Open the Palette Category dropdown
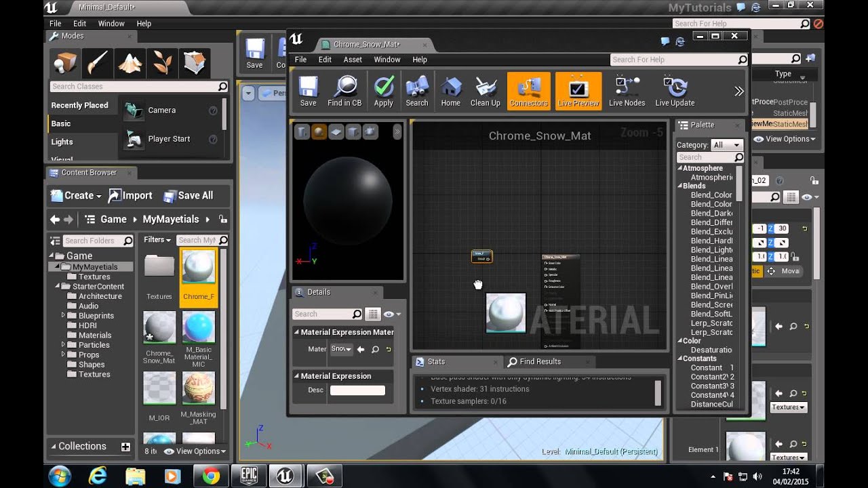 (x=727, y=145)
